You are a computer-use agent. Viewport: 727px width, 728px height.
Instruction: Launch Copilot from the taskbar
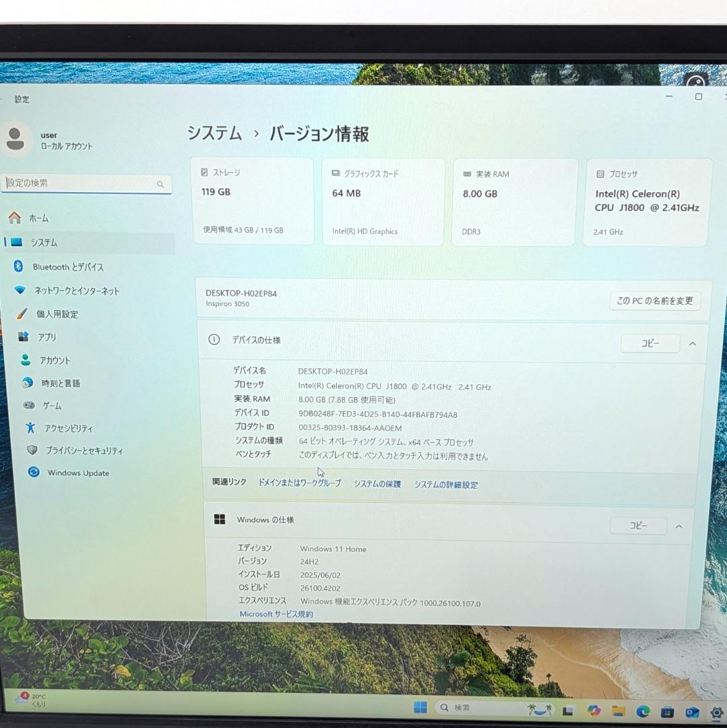point(594,710)
